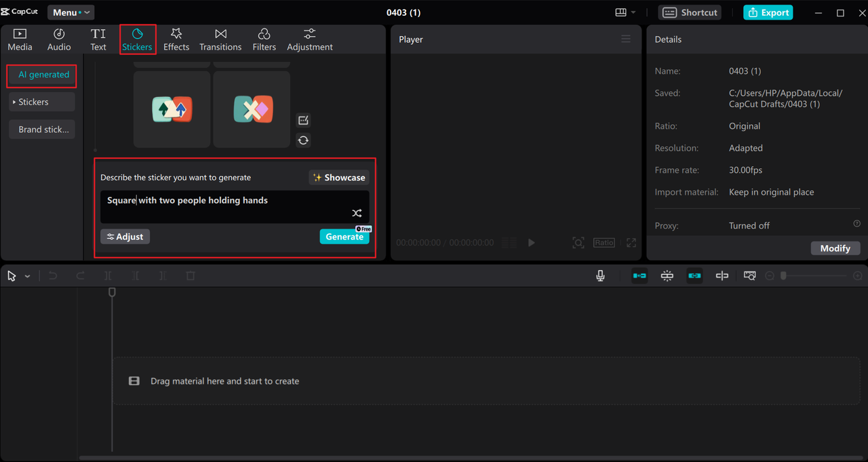Select the AI generated category
Viewport: 868px width, 462px height.
click(42, 75)
